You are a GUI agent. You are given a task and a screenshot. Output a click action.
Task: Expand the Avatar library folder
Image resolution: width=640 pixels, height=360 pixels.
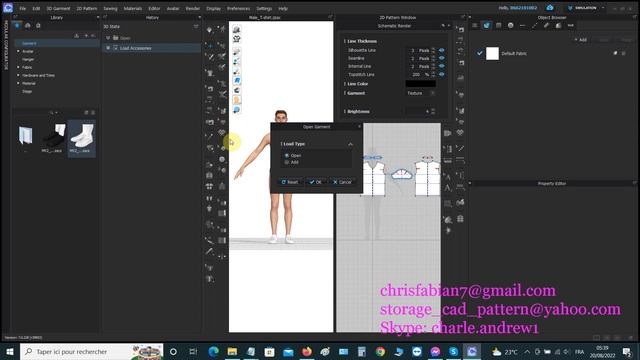pos(18,51)
